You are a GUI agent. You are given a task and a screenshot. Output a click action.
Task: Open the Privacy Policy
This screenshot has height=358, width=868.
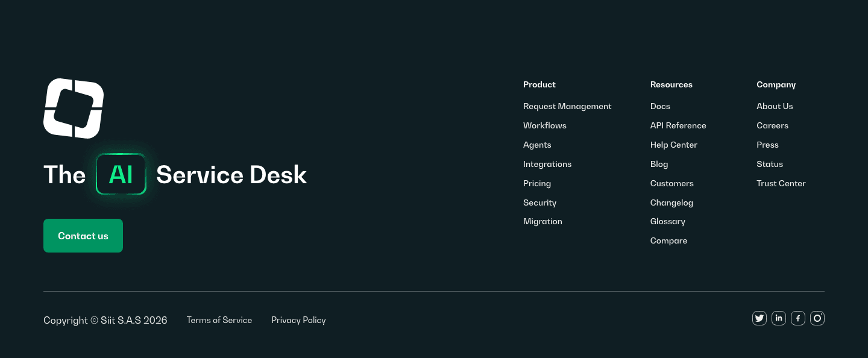pyautogui.click(x=298, y=320)
